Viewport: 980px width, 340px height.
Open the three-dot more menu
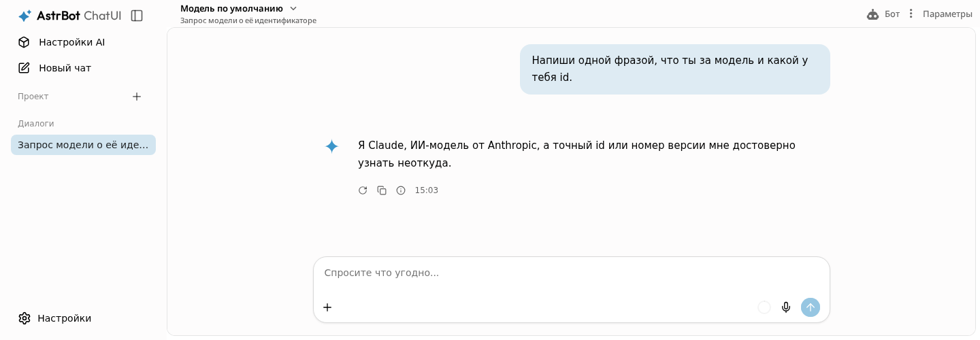pos(911,14)
